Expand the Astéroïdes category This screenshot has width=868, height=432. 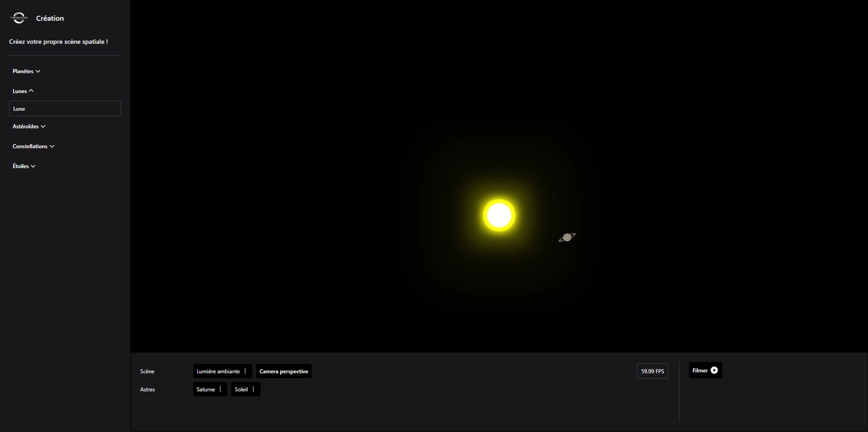coord(29,126)
